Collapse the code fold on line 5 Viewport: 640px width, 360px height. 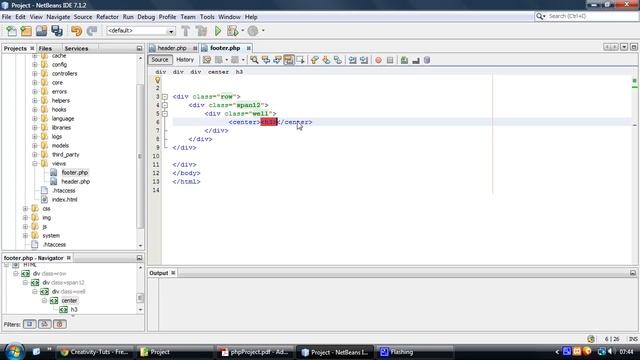click(x=165, y=114)
